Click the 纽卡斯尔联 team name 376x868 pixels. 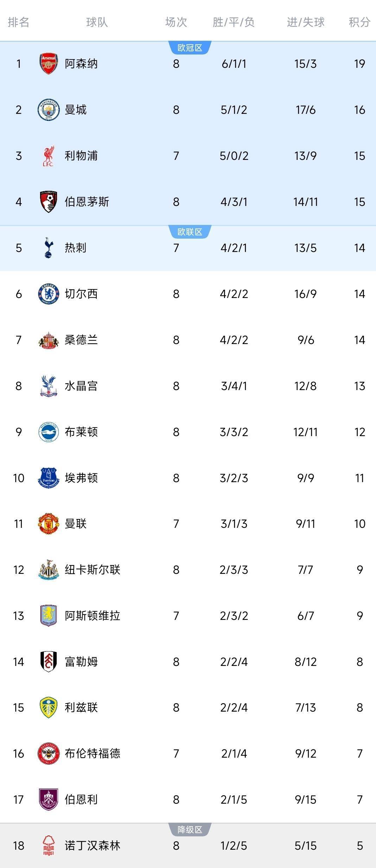pos(93,570)
